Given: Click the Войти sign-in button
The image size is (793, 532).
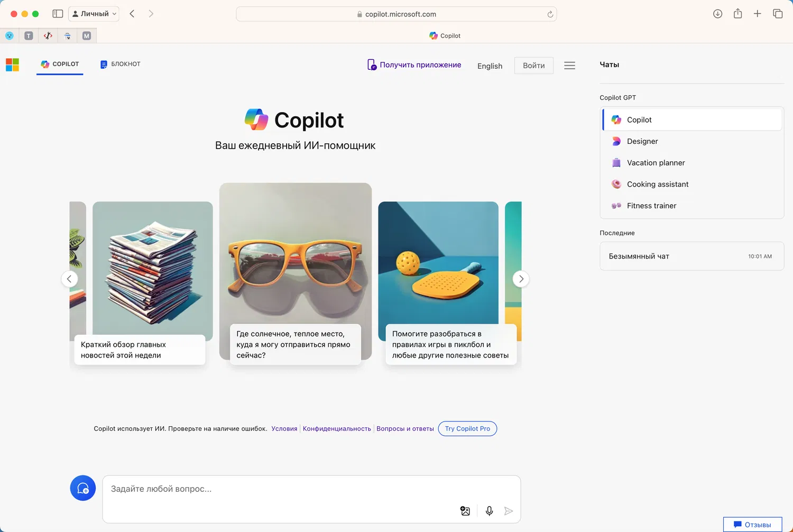Looking at the screenshot, I should point(534,66).
